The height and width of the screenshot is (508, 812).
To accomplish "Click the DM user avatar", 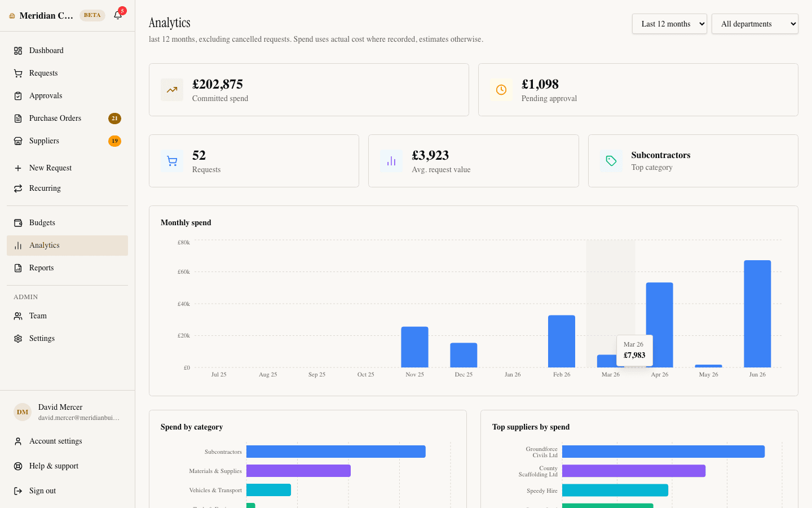I will coord(23,412).
